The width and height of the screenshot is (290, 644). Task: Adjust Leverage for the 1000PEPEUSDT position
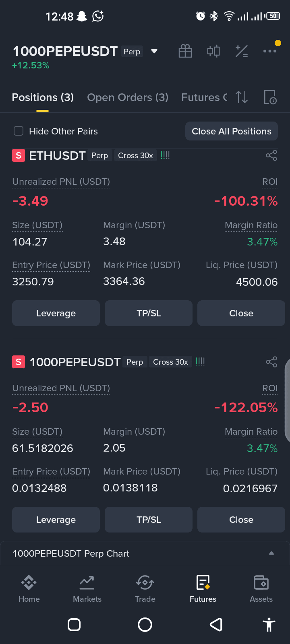point(56,520)
